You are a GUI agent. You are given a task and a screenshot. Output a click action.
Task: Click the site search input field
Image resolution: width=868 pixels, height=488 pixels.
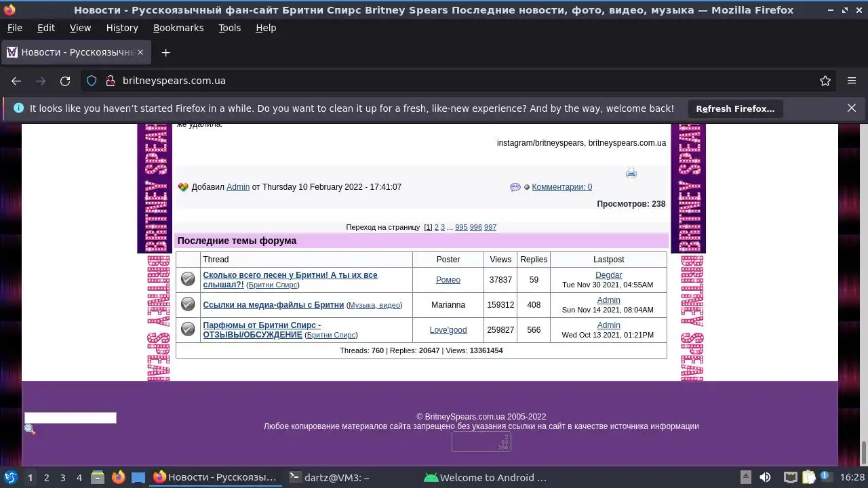coord(71,418)
